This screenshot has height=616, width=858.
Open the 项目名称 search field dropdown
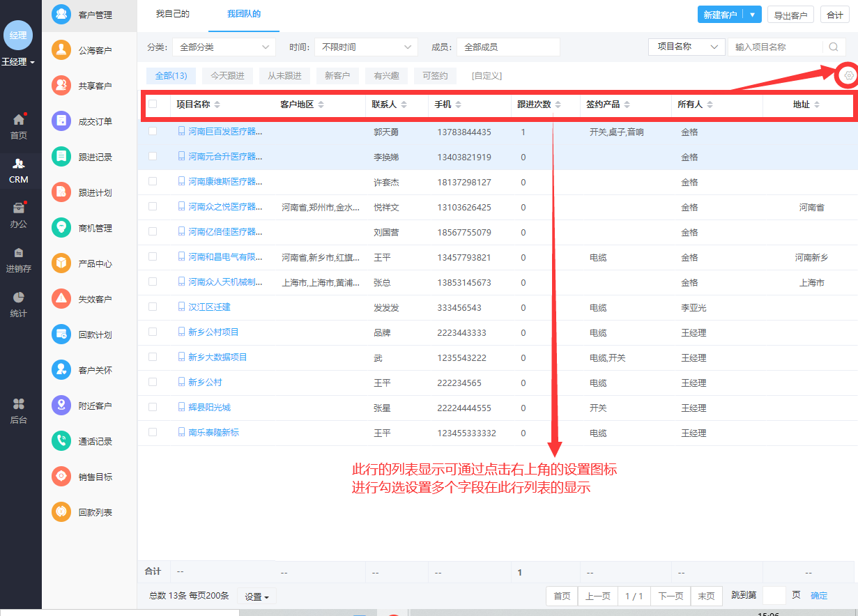(x=687, y=47)
